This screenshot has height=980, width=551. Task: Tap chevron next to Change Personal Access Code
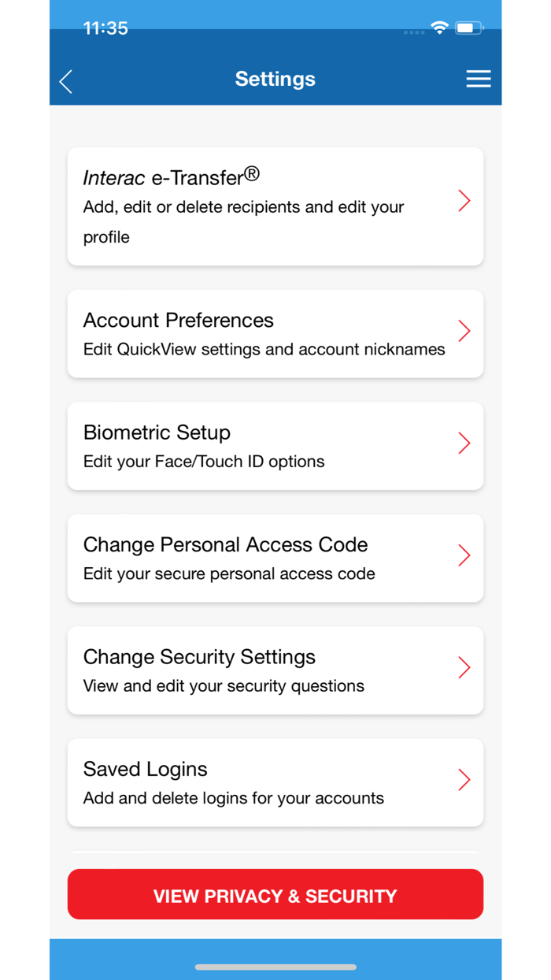464,555
